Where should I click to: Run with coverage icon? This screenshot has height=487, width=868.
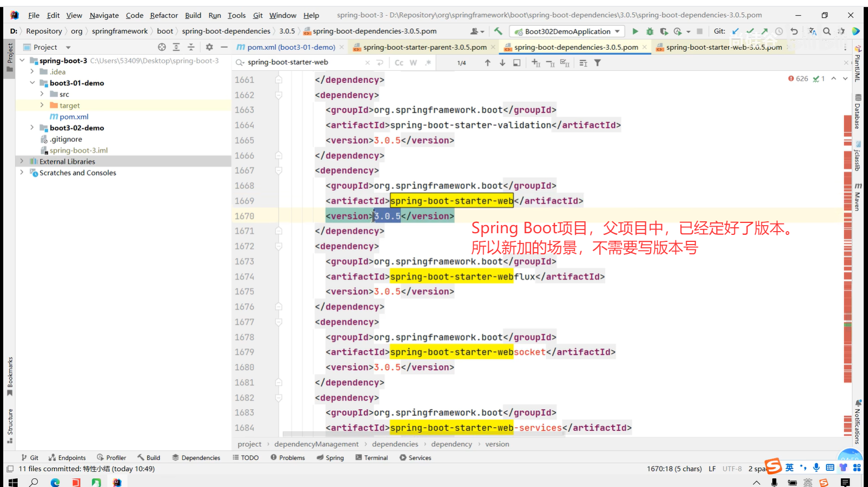pos(664,31)
